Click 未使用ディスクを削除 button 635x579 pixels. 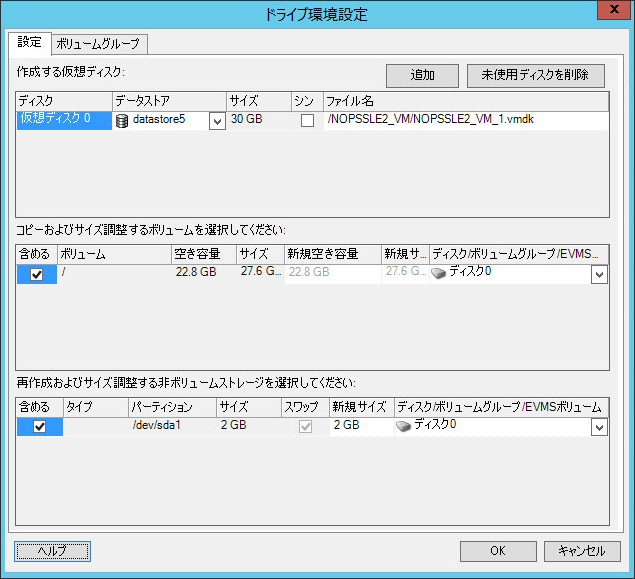click(x=535, y=75)
